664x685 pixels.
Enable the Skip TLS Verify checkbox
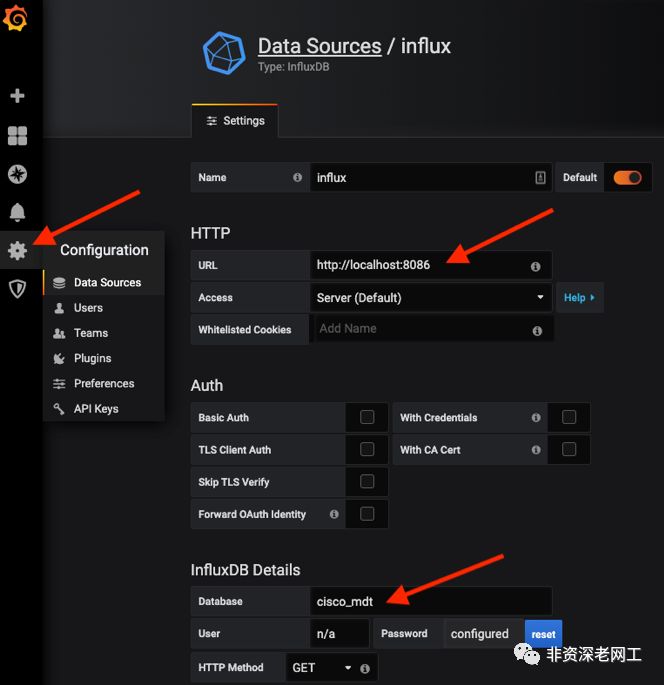[367, 481]
